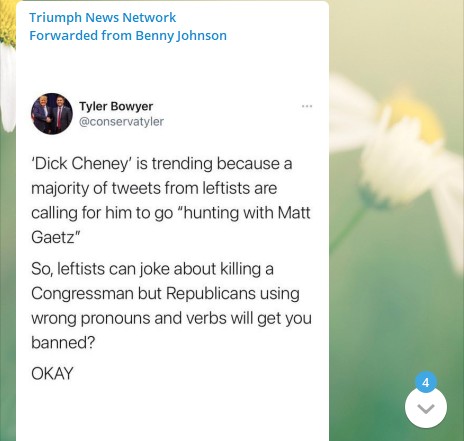Select the Tyler Bowyer display name

116,106
